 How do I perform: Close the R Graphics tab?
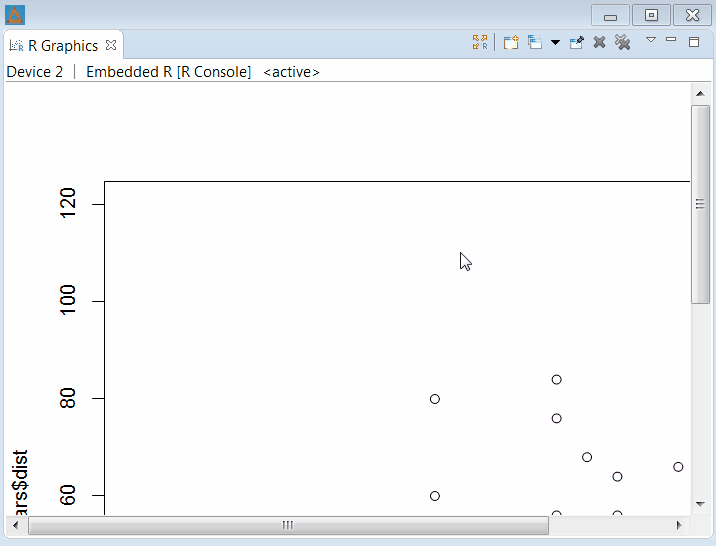111,45
